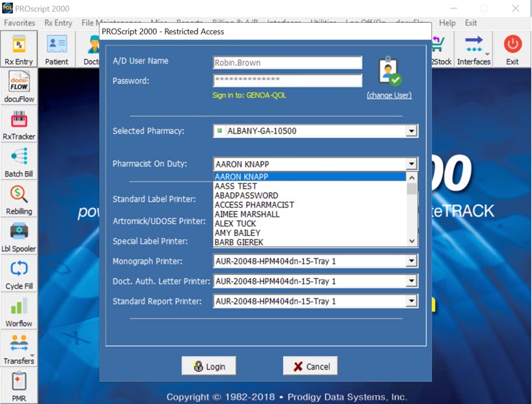Launch RxTracker in the sidebar
The width and height of the screenshot is (532, 404).
pyautogui.click(x=19, y=124)
